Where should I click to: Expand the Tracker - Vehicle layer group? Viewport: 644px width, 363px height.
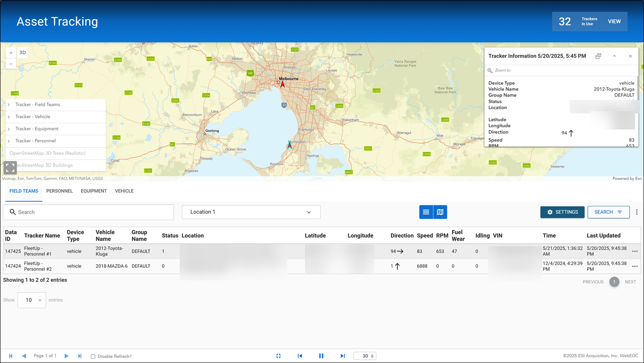click(10, 117)
